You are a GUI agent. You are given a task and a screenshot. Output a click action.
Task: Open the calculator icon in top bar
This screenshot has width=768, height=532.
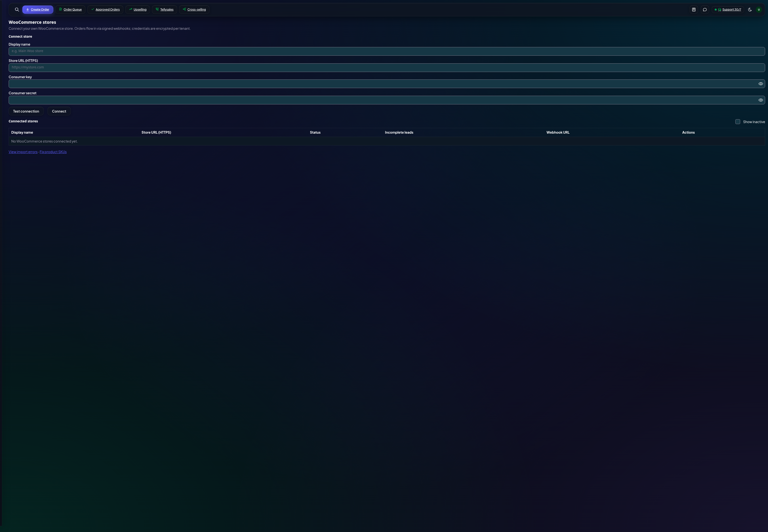pyautogui.click(x=694, y=10)
